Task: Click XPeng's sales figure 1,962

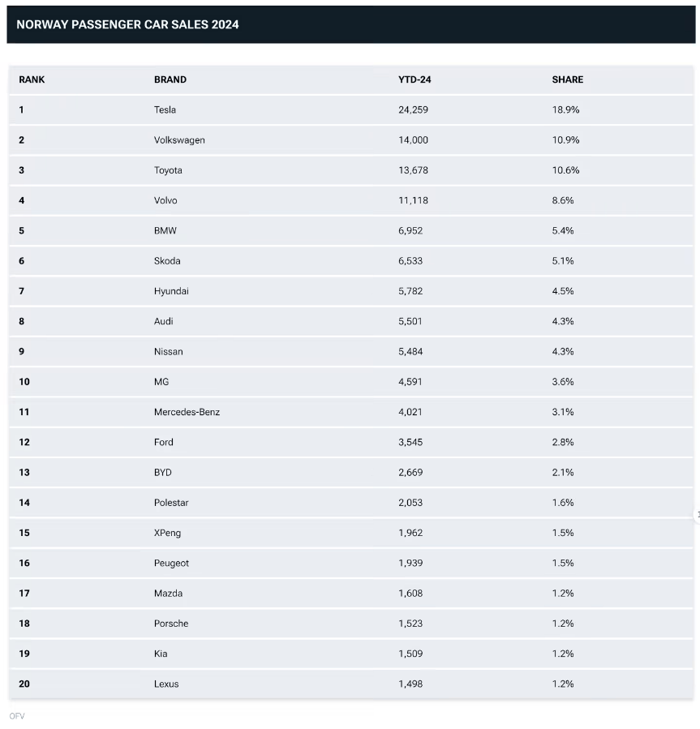Action: (x=410, y=533)
